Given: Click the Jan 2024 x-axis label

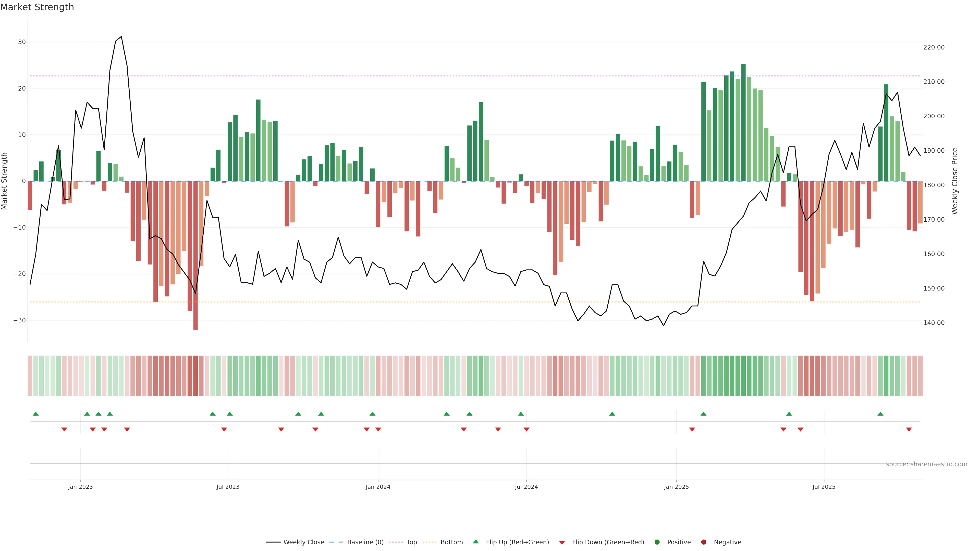Looking at the screenshot, I should tap(378, 487).
